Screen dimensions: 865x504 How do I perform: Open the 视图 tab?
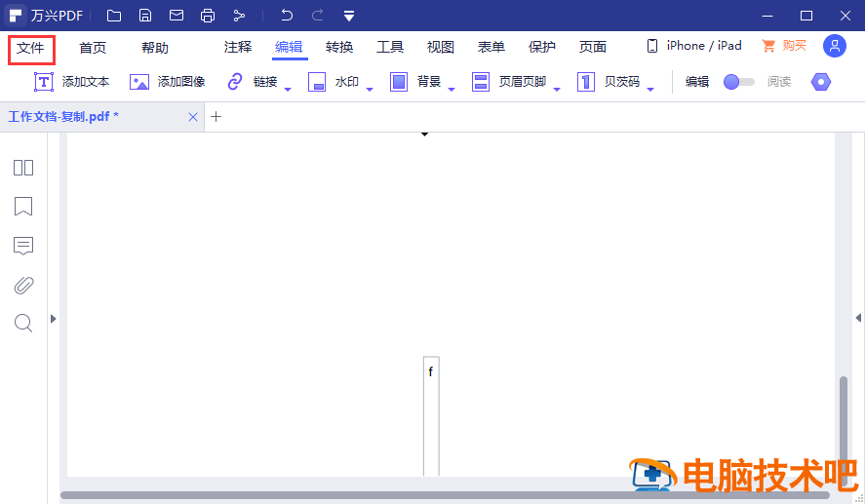click(x=441, y=48)
